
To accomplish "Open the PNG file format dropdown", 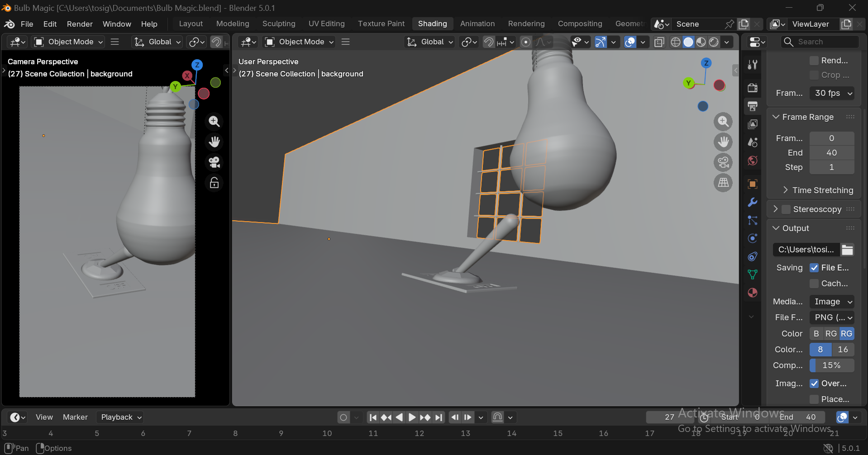I will 832,318.
